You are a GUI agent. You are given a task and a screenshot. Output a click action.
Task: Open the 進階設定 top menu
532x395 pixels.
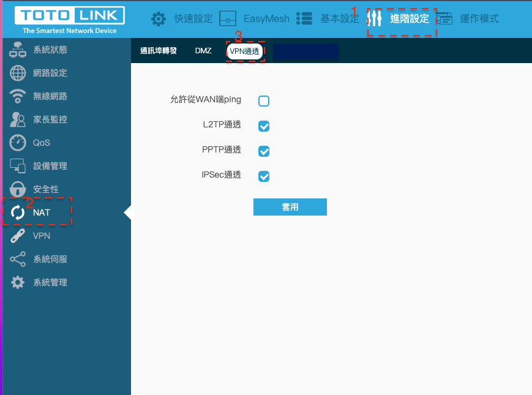pyautogui.click(x=410, y=18)
